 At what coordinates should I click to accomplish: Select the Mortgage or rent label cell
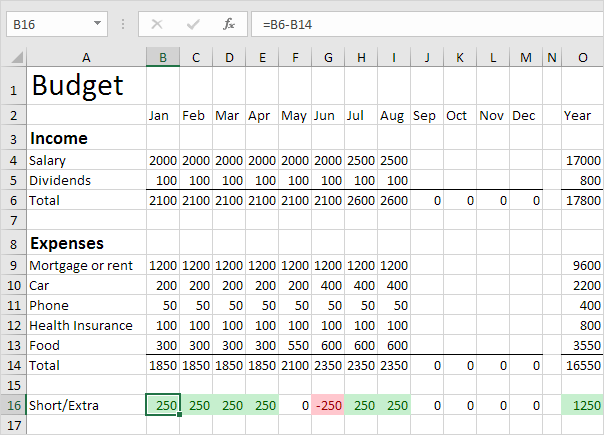(86, 266)
